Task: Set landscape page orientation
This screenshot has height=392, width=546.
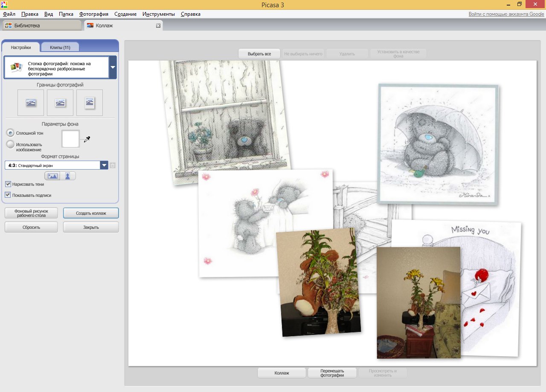Action: pyautogui.click(x=52, y=176)
